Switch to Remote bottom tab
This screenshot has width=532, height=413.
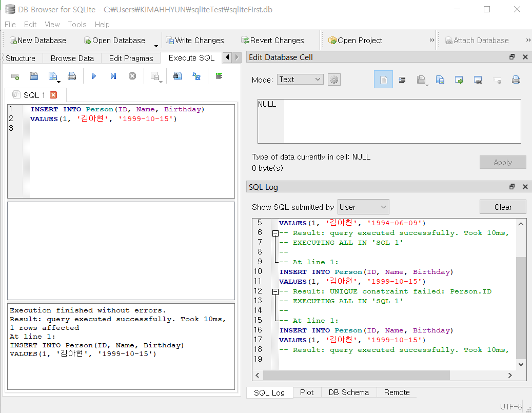397,392
